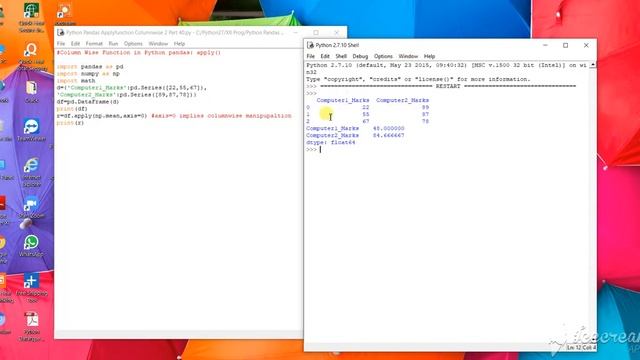Close the Python 2.7.10 Shell window
Screen dimensions: 640x360
pos(586,45)
